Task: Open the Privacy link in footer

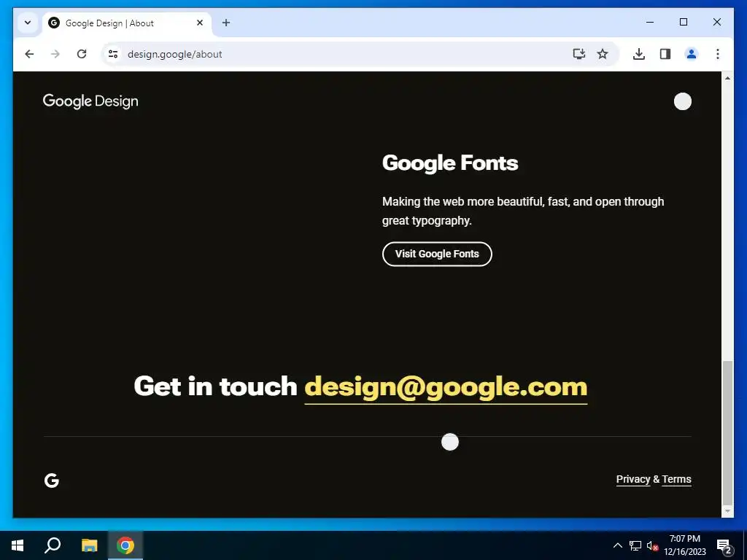Action: coord(633,480)
